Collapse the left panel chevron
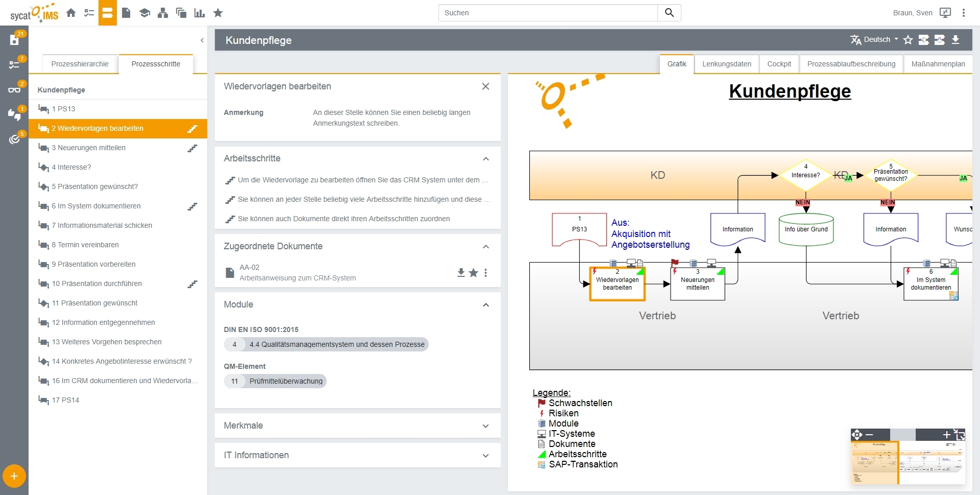The width and height of the screenshot is (980, 495). [202, 40]
